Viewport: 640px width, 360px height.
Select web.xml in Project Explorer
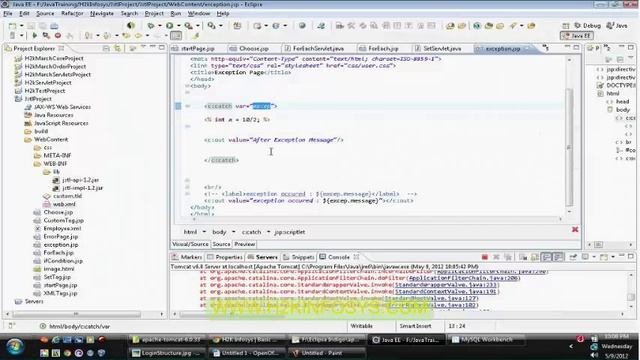(64, 204)
